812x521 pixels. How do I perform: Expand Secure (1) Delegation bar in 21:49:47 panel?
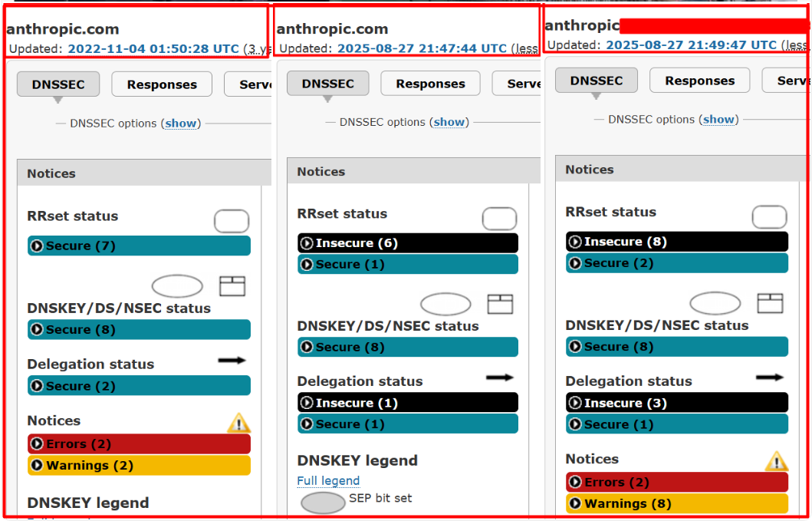(677, 424)
